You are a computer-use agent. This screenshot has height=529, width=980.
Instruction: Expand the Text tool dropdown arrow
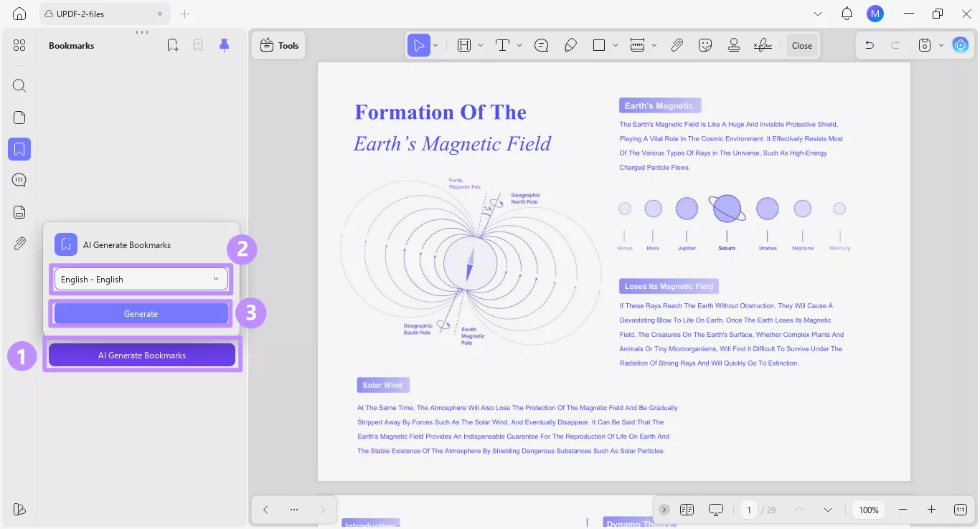point(519,45)
